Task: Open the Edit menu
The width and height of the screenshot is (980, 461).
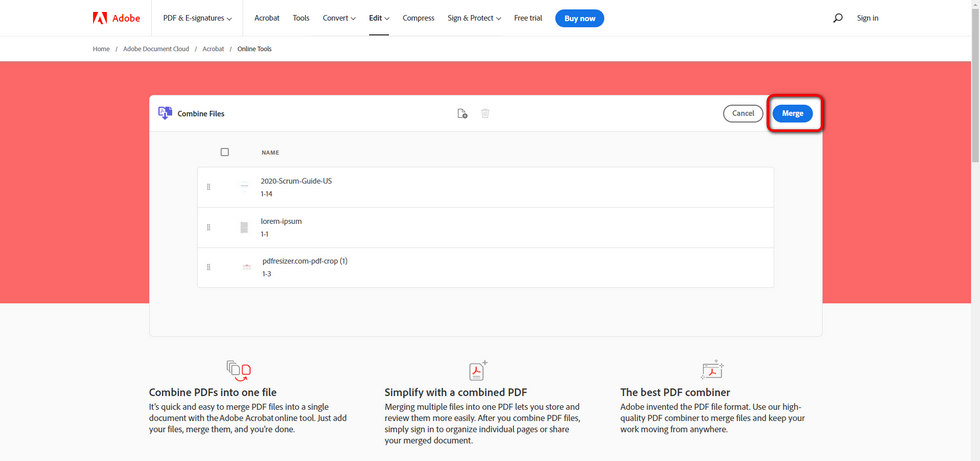Action: point(378,18)
